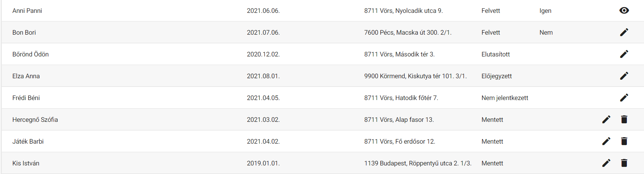
Task: Delete Játék Barbi using trash icon
Action: point(624,141)
